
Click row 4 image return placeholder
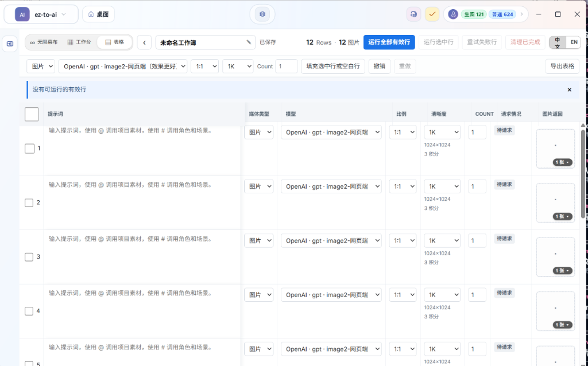(555, 311)
